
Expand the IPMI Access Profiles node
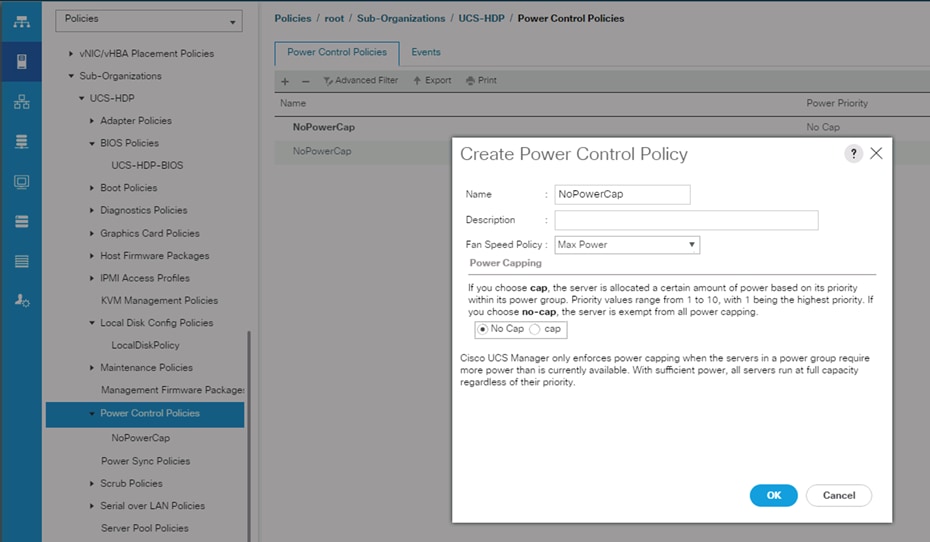pos(92,278)
